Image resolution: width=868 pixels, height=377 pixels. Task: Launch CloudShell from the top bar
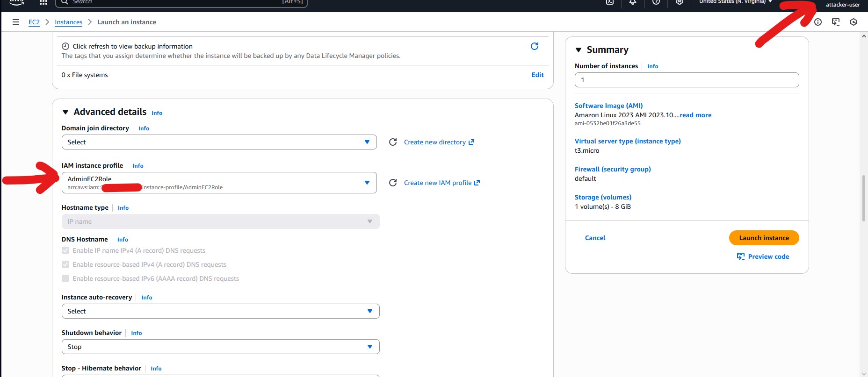[x=610, y=2]
